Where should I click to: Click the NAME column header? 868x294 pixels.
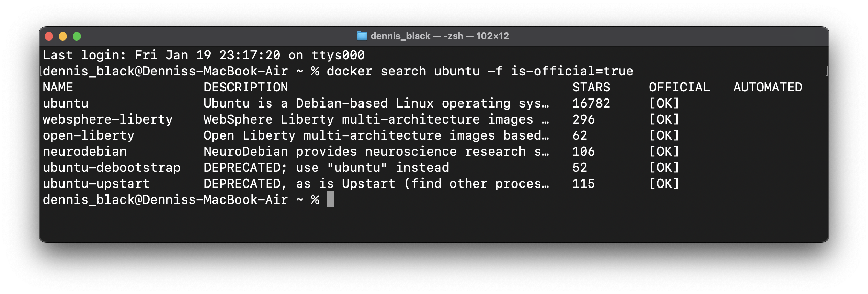tap(58, 87)
